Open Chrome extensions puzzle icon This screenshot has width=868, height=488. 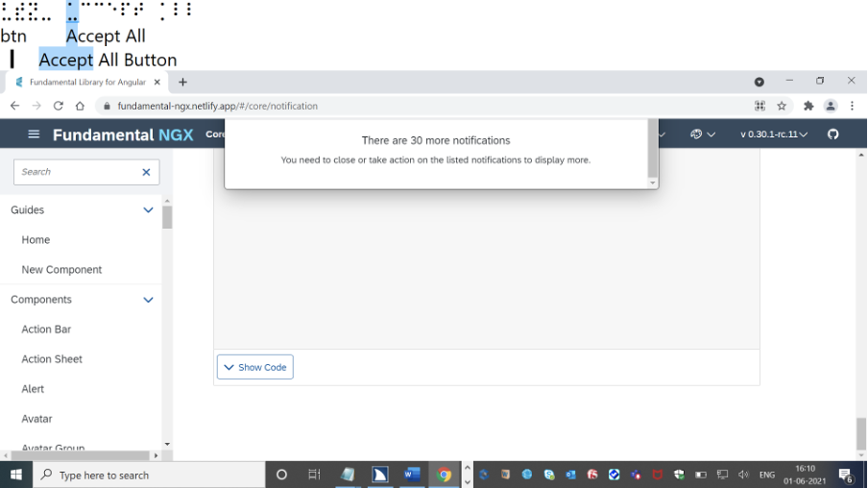click(808, 106)
